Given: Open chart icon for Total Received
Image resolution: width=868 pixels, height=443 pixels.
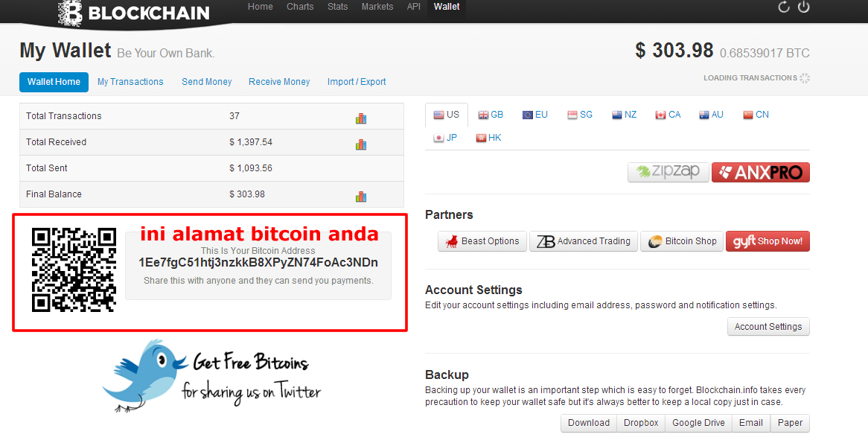Looking at the screenshot, I should (x=361, y=144).
